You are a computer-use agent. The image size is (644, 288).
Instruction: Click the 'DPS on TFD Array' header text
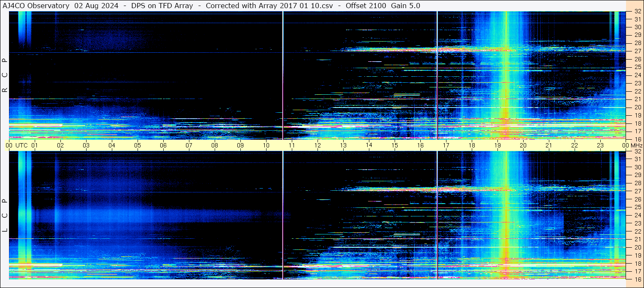click(162, 6)
